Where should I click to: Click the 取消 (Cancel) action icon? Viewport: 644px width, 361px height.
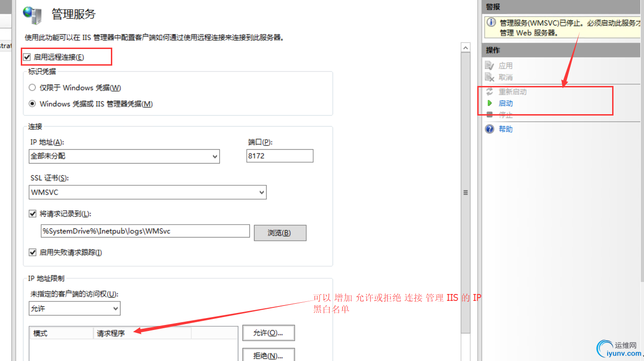(490, 77)
